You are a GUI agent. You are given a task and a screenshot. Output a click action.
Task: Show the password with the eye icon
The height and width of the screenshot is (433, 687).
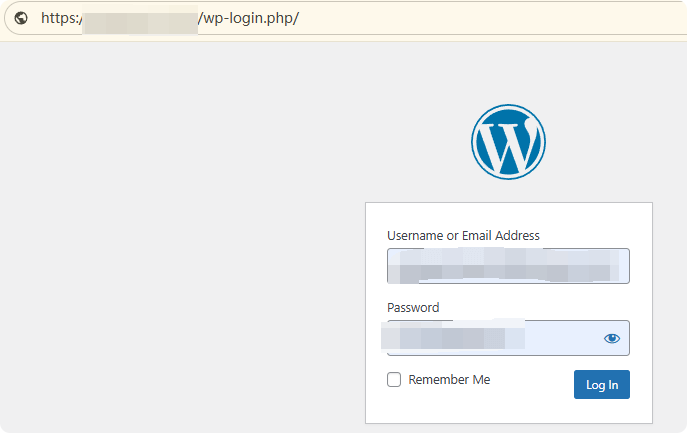tap(612, 339)
